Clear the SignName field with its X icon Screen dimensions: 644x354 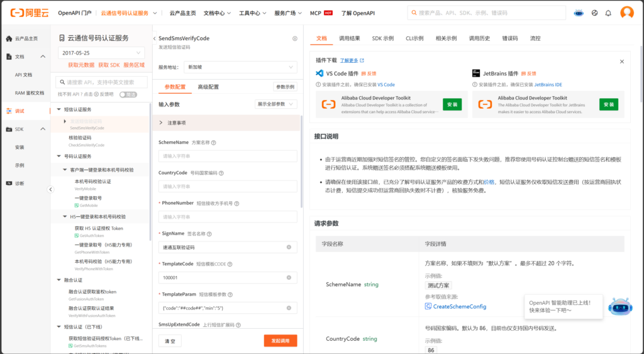pyautogui.click(x=289, y=247)
